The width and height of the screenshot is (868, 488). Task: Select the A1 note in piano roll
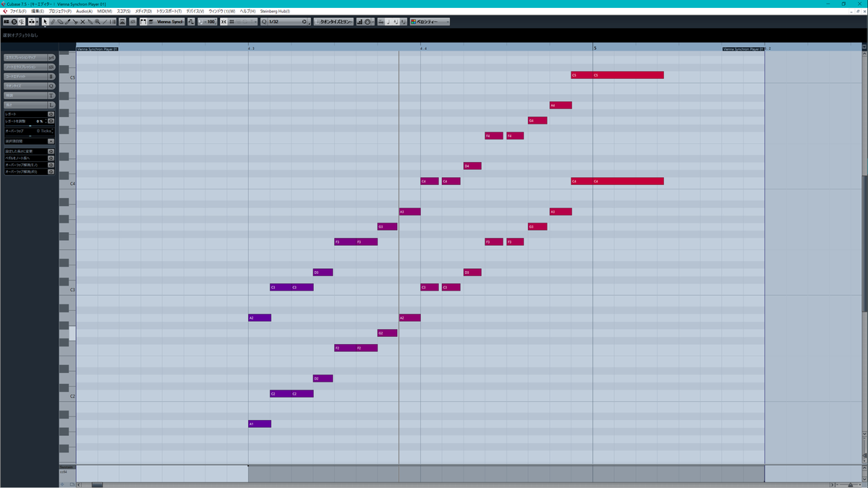pyautogui.click(x=259, y=424)
